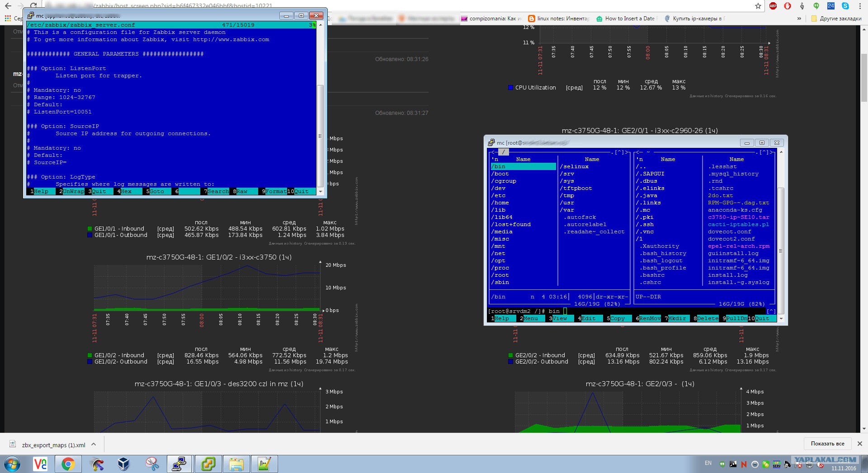Show more bookmarks with the chevron

[x=799, y=19]
